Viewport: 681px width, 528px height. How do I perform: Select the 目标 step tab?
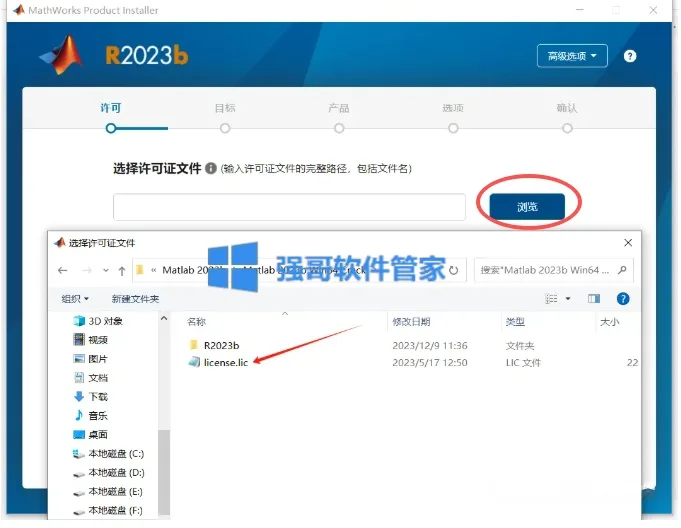(225, 108)
